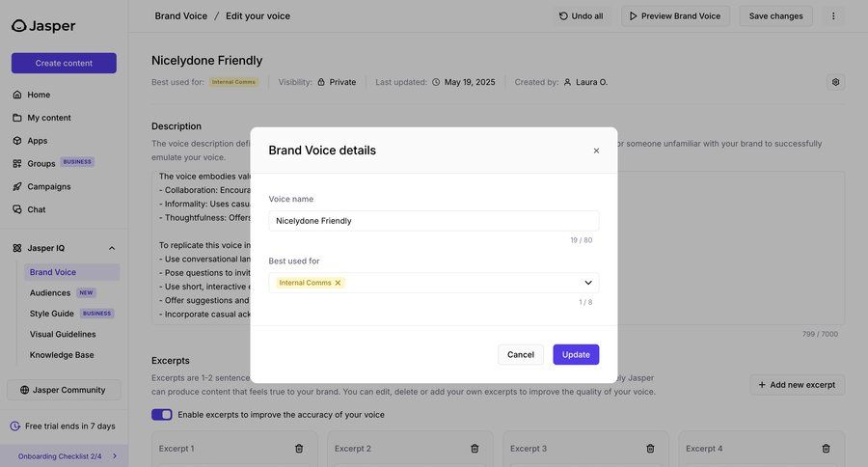
Task: Click the Brand Voice breadcrumb link
Action: coord(181,16)
